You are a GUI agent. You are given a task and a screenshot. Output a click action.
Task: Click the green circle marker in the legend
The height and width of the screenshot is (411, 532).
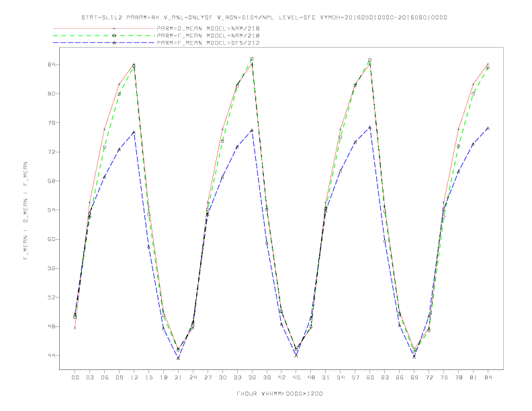[x=114, y=36]
